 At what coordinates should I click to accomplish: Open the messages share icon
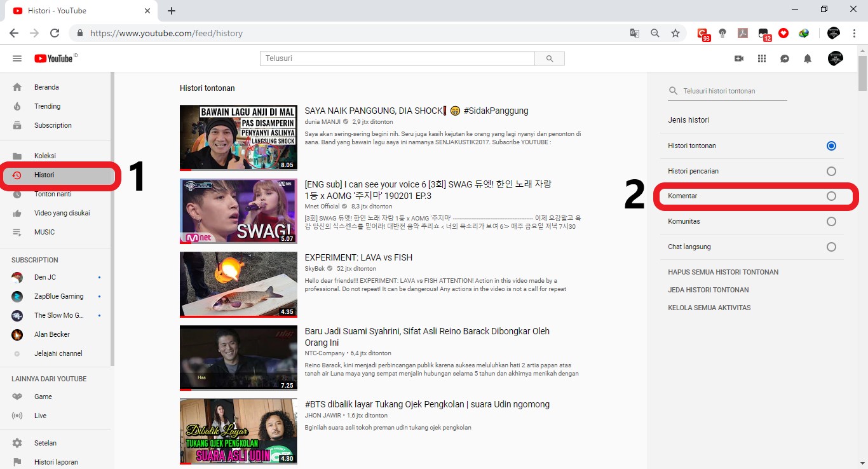click(785, 58)
